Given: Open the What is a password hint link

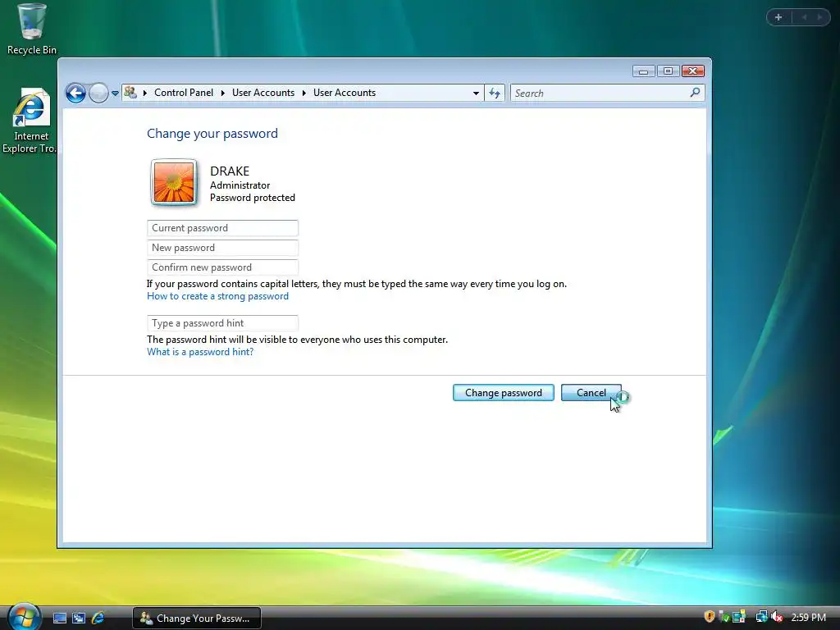Looking at the screenshot, I should [x=200, y=352].
